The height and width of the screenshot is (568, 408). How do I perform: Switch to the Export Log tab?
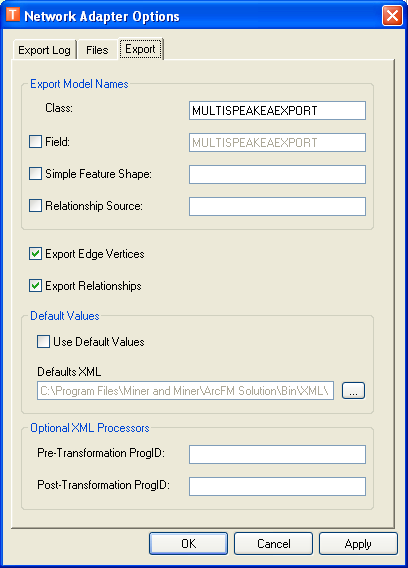pyautogui.click(x=44, y=50)
